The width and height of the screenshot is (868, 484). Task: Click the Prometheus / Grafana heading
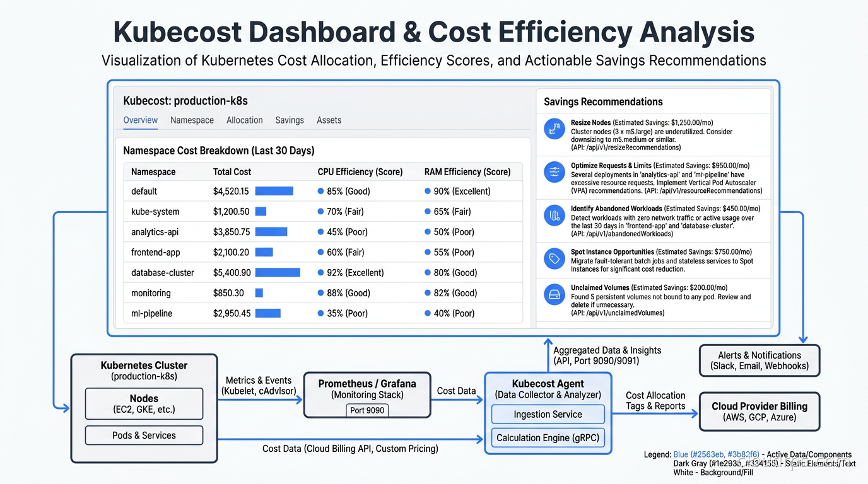(x=367, y=384)
